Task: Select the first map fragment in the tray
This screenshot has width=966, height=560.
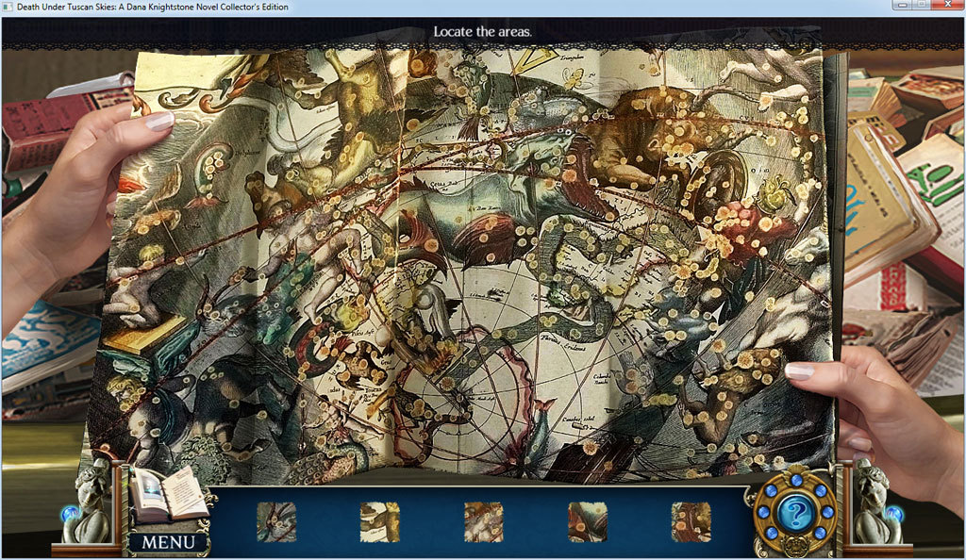Action: coord(276,522)
